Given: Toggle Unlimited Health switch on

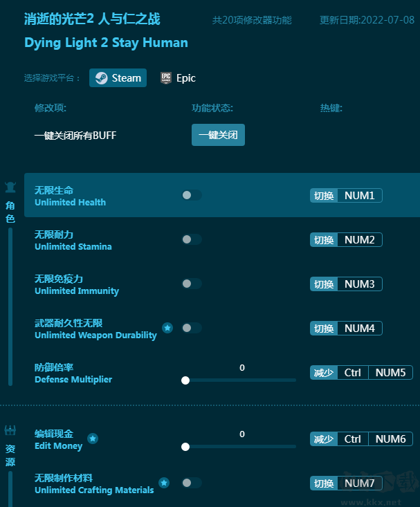Looking at the screenshot, I should pyautogui.click(x=192, y=195).
